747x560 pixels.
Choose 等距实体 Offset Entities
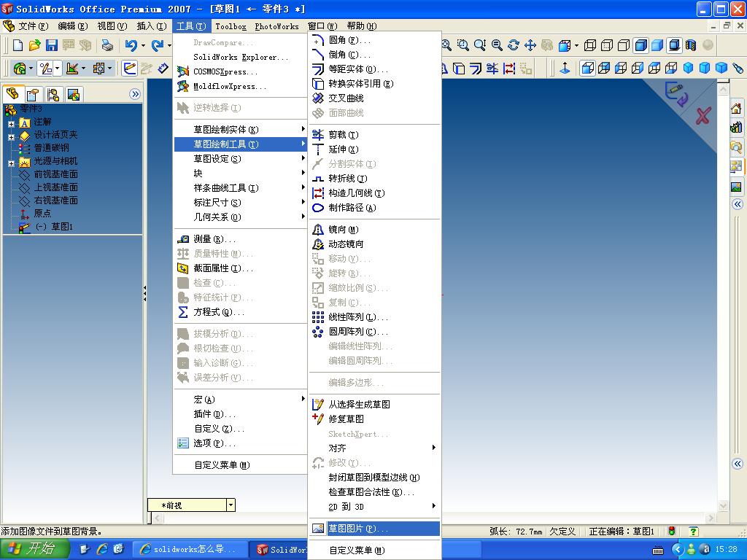click(374, 69)
